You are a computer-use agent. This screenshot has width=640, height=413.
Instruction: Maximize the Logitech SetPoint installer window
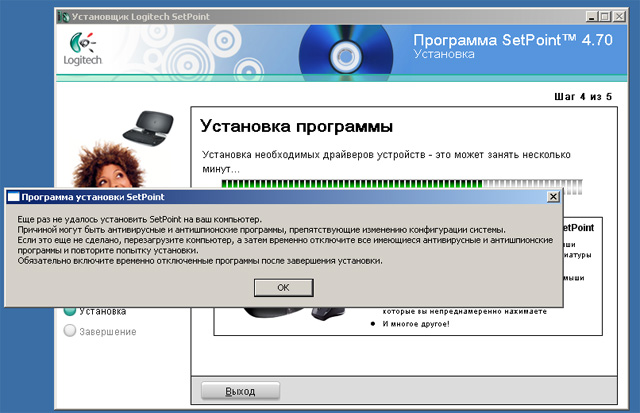tap(605, 17)
